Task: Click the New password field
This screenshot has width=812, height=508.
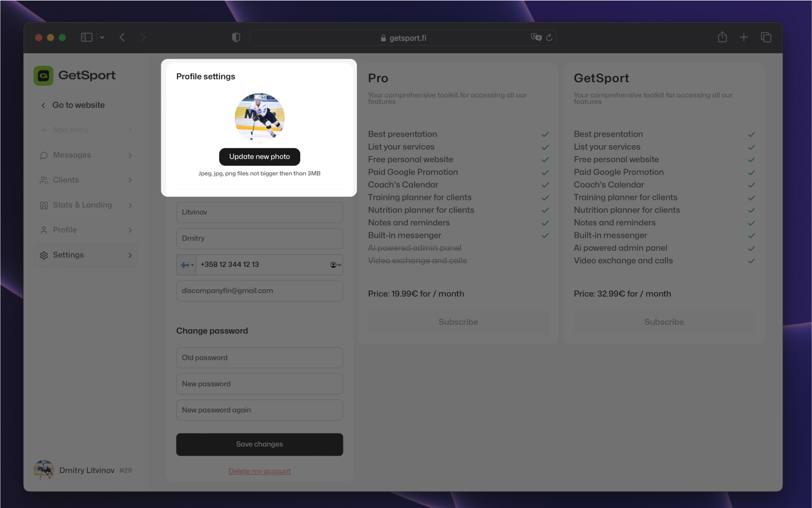Action: pyautogui.click(x=260, y=384)
